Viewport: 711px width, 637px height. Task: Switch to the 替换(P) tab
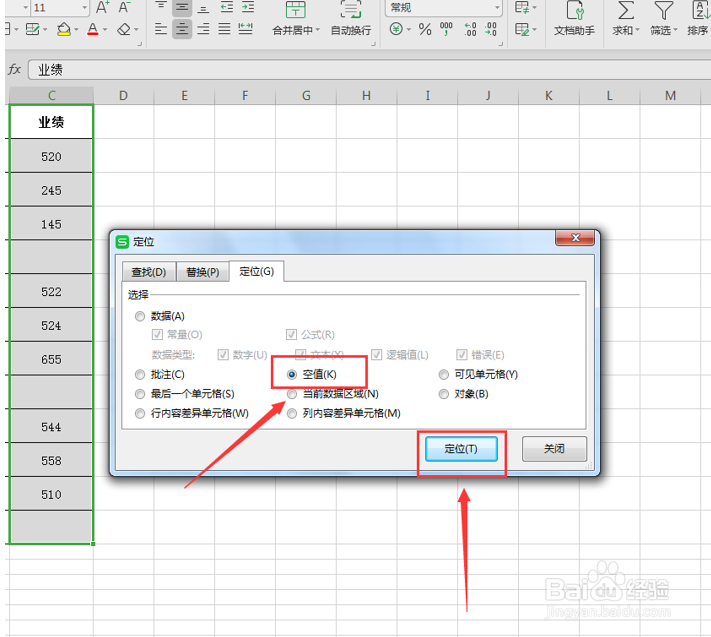(203, 272)
